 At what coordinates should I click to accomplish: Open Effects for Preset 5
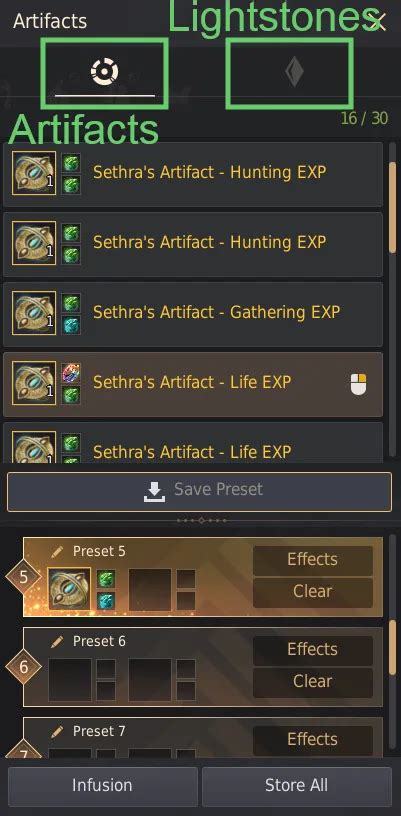(313, 560)
